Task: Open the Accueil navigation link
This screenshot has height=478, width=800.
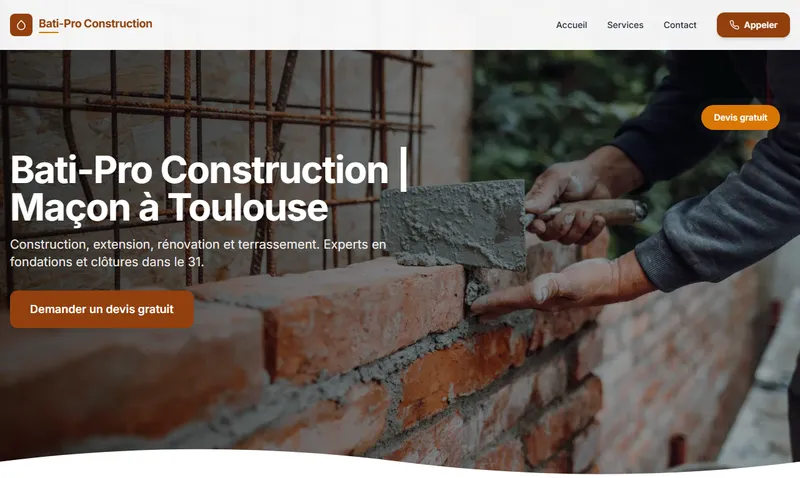Action: click(571, 25)
